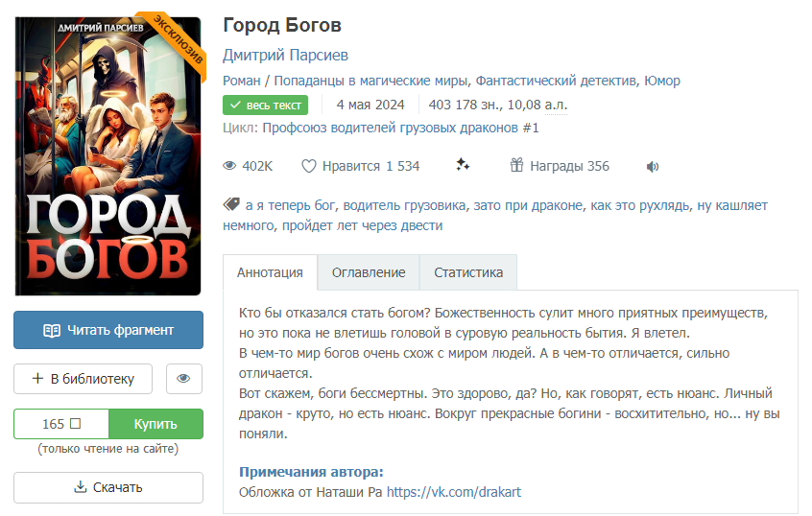The width and height of the screenshot is (812, 516).
Task: Open the vk.com/drakart link
Action: tap(453, 492)
